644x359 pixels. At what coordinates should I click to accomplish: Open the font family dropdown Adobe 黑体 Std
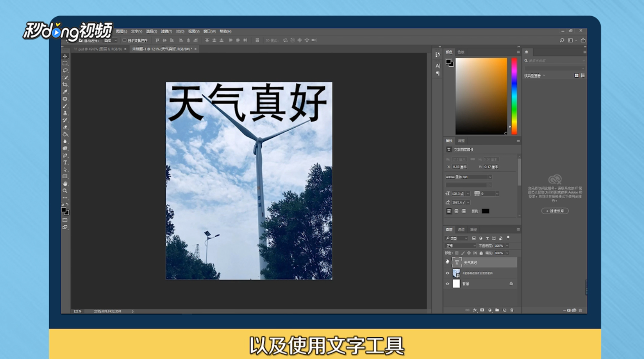coord(469,177)
